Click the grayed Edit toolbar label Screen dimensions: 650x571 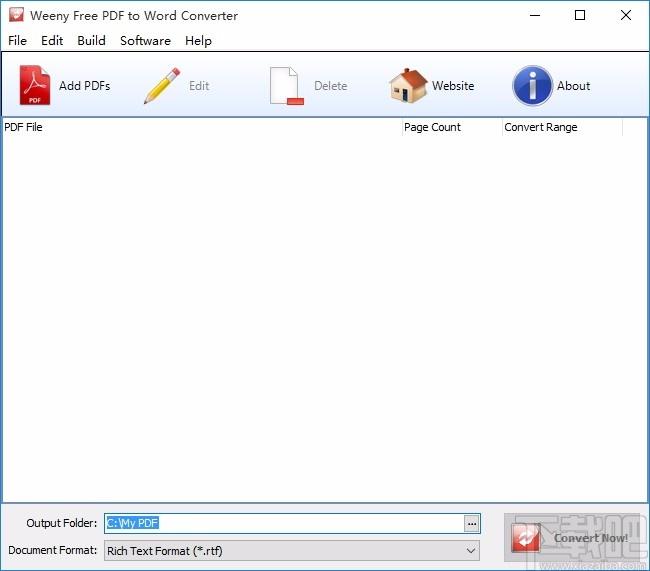[x=199, y=86]
